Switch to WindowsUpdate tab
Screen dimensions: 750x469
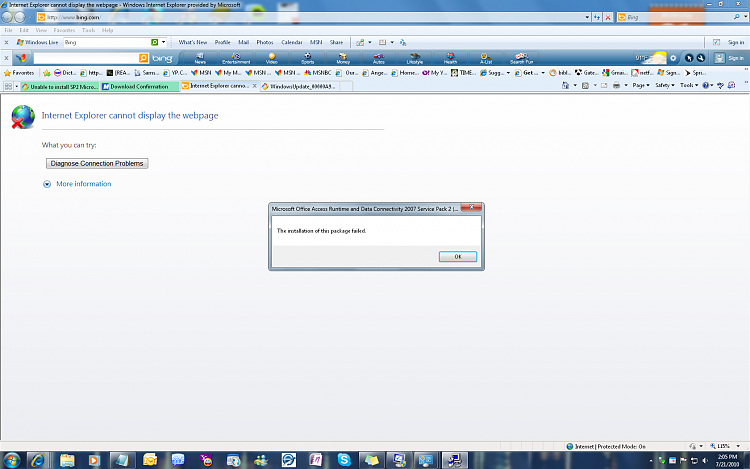300,87
